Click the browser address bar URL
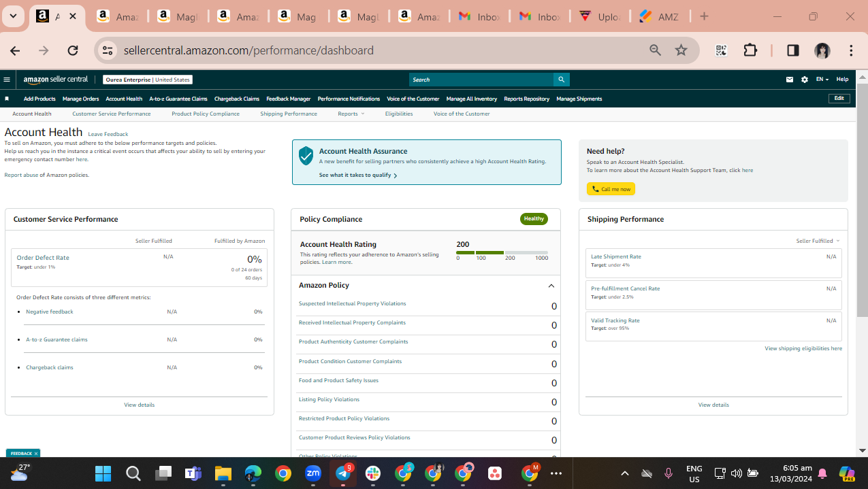 (x=248, y=50)
